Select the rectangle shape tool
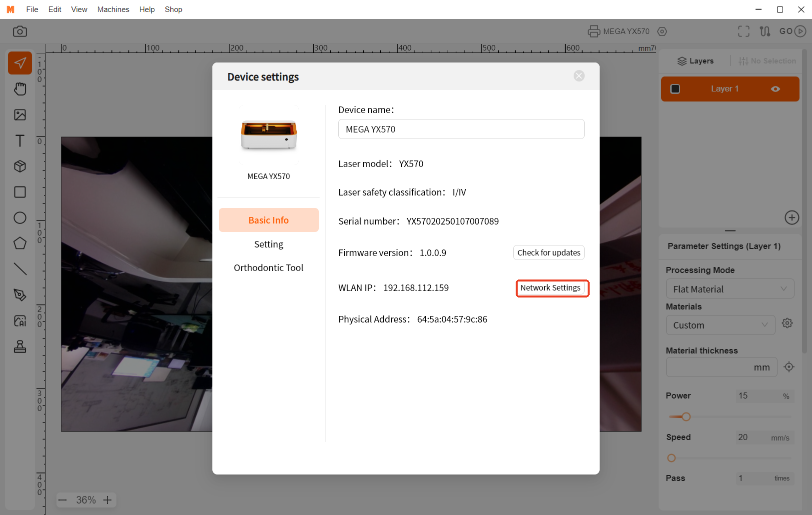Viewport: 812px width, 515px height. [x=20, y=192]
